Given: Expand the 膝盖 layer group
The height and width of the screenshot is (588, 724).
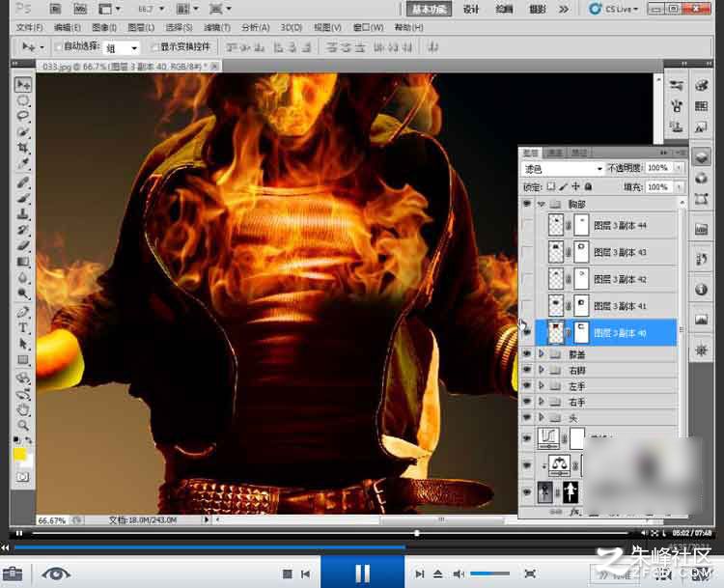Looking at the screenshot, I should pos(542,354).
